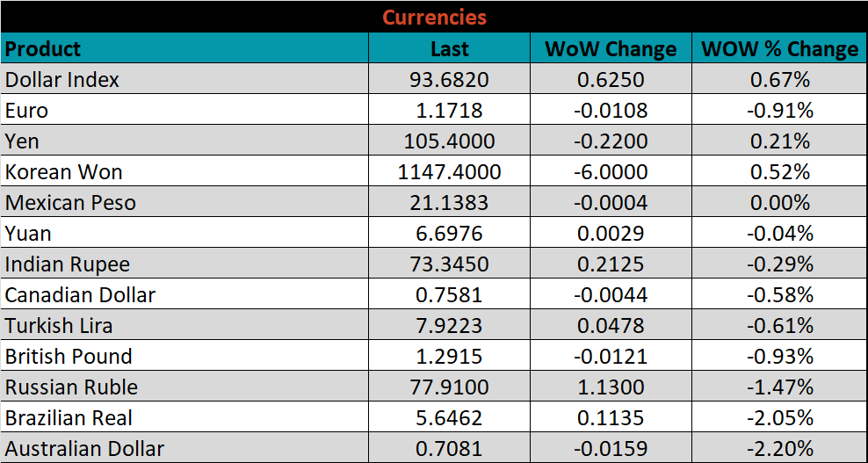Select the Dollar Index row label
Viewport: 868px width, 463px height.
[x=62, y=80]
